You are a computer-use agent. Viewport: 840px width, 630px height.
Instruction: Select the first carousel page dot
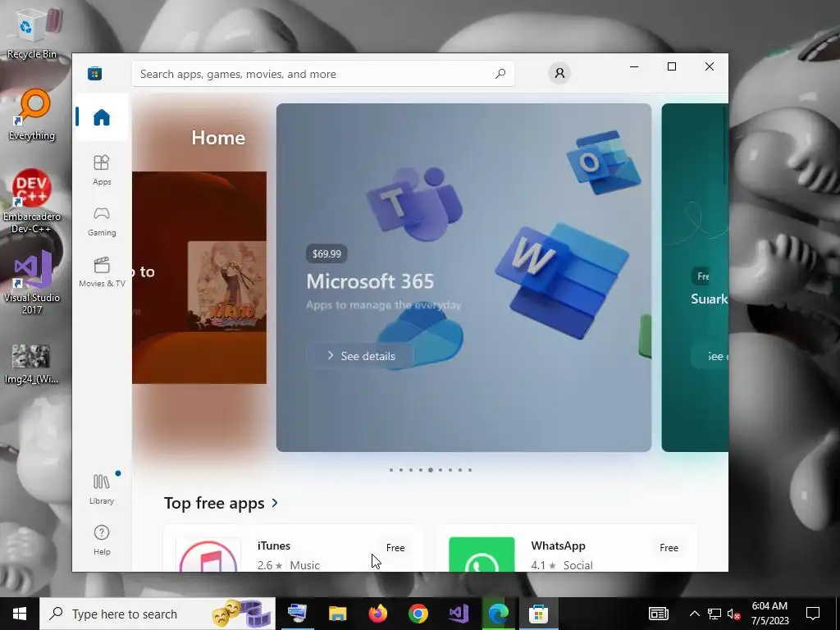[x=391, y=470]
